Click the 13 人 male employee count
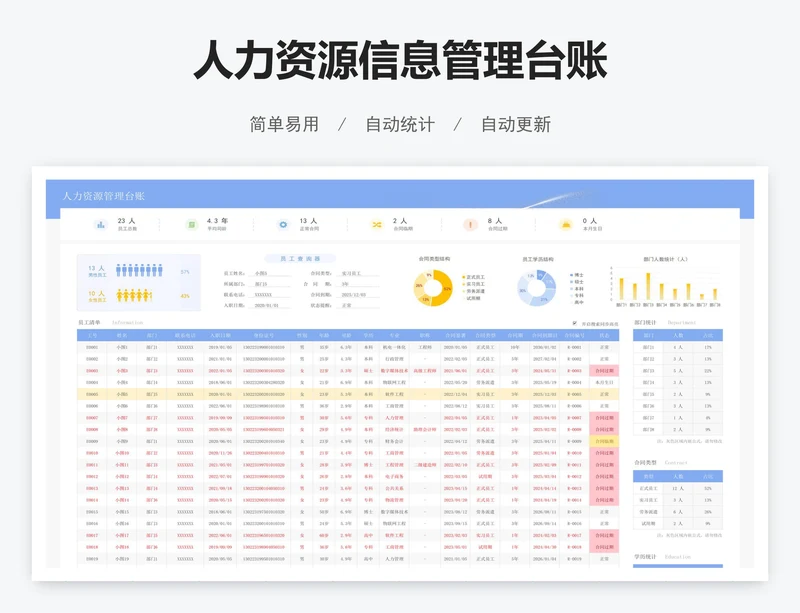The image size is (800, 613). pos(96,268)
